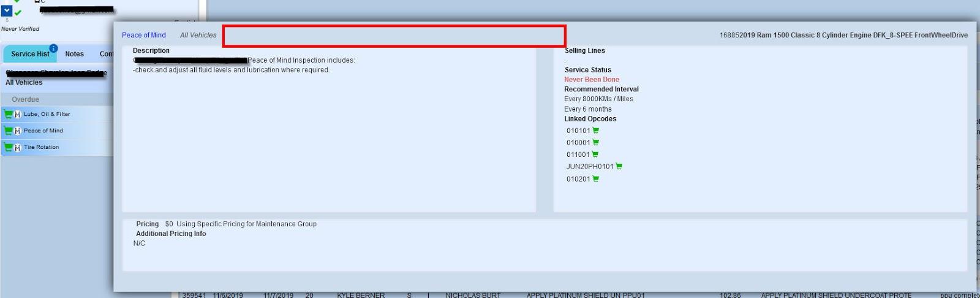The width and height of the screenshot is (980, 298).
Task: Click cart icon for Tire Rotation
Action: point(8,147)
